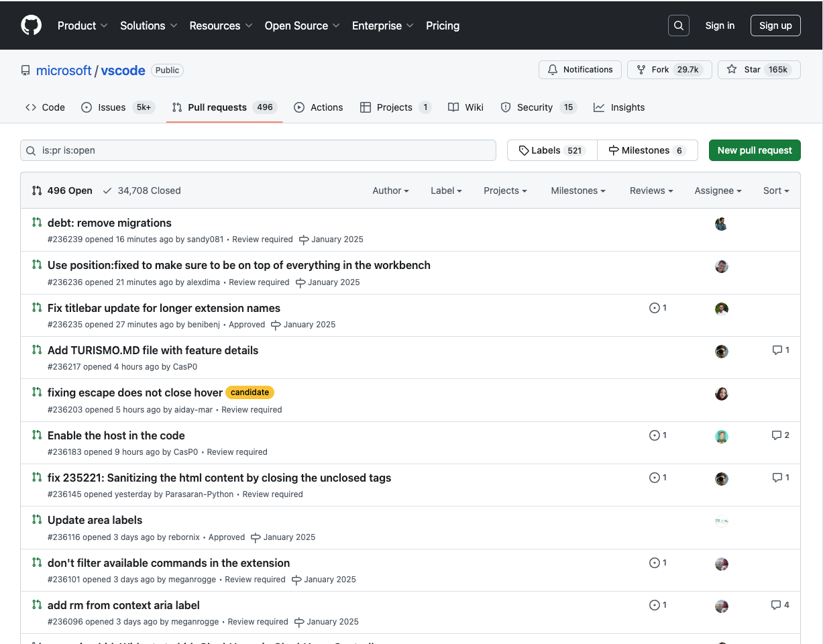Switch to the Insights tab
823x644 pixels.
619,107
